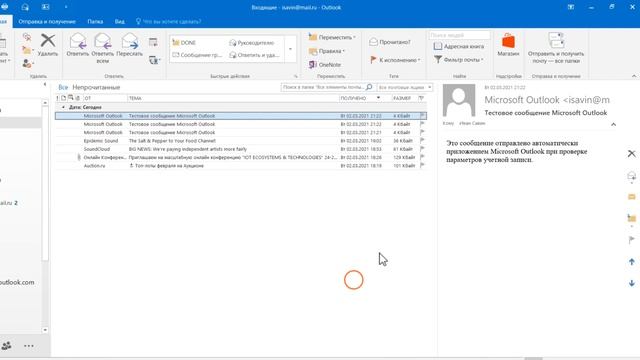Open the Магазин store add-in icon
Viewport: 640px width, 360px height.
tap(508, 41)
